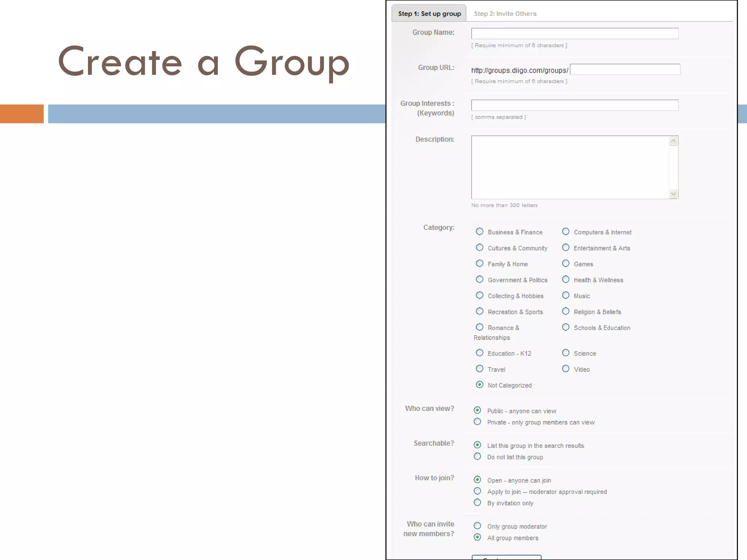Viewport: 747px width, 560px height.
Task: Click inside the Description text area
Action: [x=570, y=167]
